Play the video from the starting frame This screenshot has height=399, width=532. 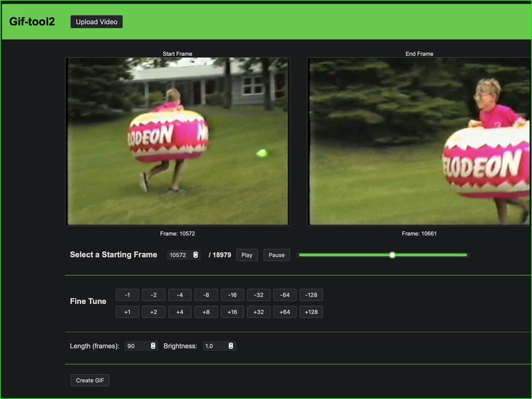coord(247,255)
